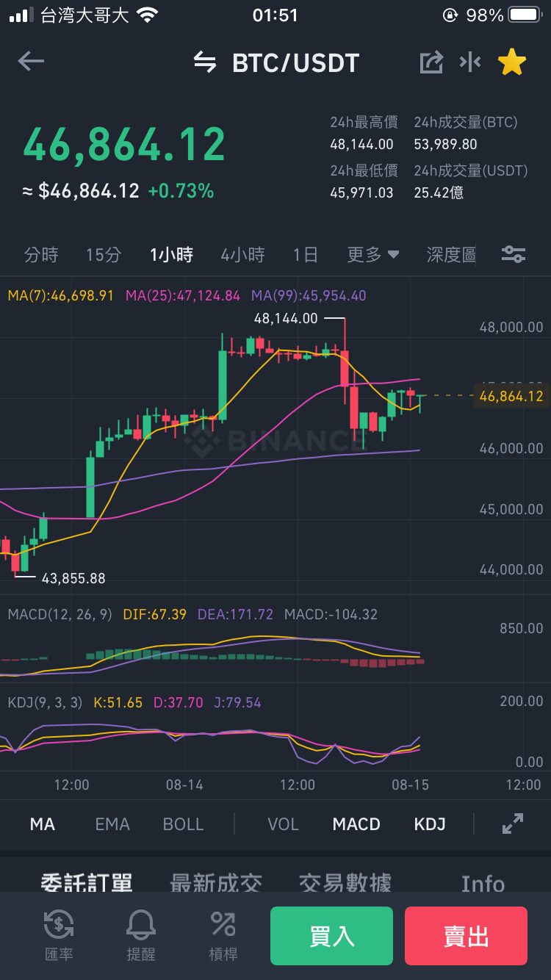551x980 pixels.
Task: Expand chart to fullscreen
Action: tap(513, 824)
